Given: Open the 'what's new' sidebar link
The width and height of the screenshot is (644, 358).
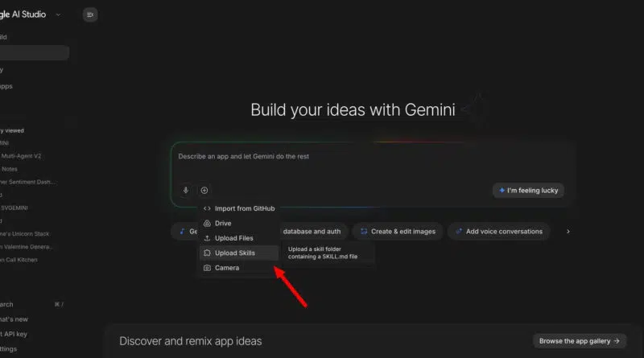Looking at the screenshot, I should (x=14, y=319).
